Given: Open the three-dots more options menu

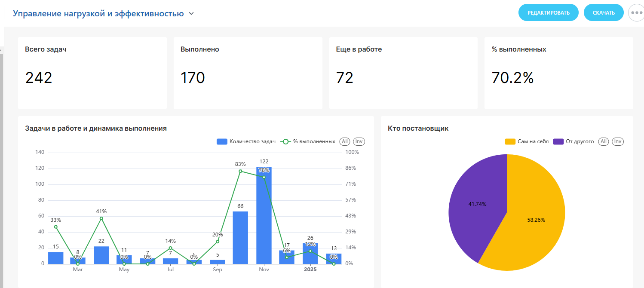Looking at the screenshot, I should [x=636, y=13].
